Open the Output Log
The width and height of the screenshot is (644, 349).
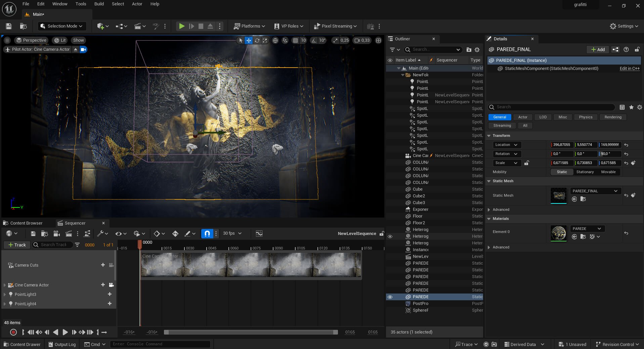[x=62, y=345]
